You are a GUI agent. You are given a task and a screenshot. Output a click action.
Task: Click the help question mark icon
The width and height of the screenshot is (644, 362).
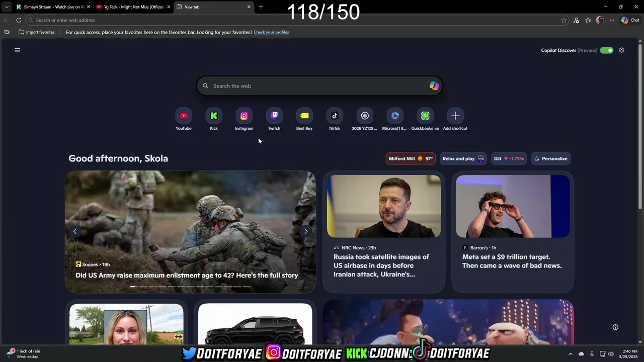click(615, 327)
